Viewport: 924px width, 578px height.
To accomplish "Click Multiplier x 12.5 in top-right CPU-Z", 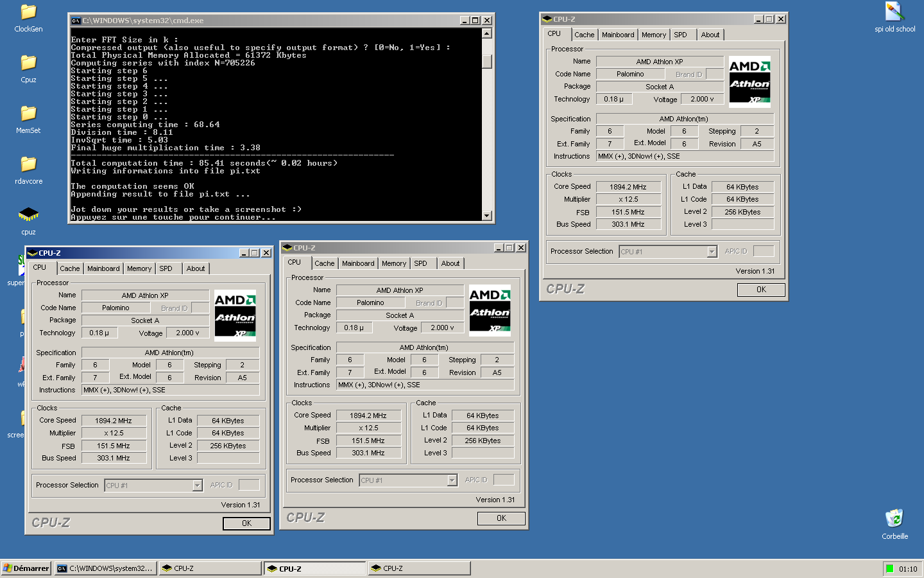I will (628, 199).
